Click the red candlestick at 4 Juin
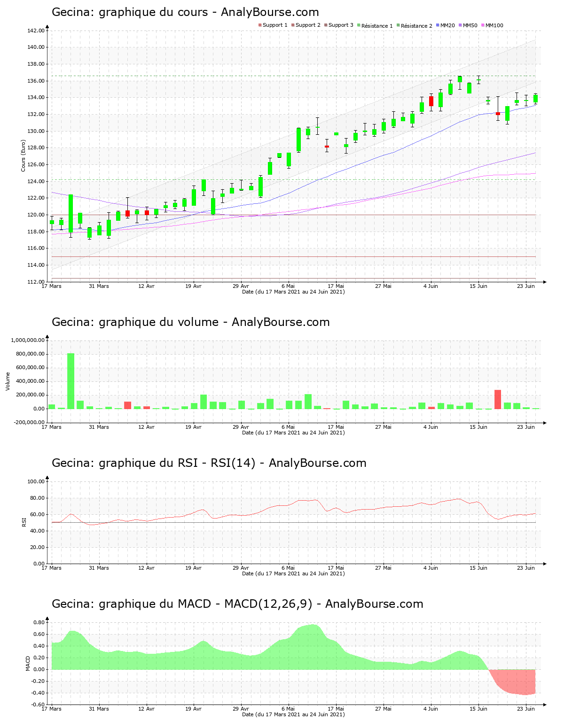Image resolution: width=564 pixels, height=728 pixels. click(x=431, y=101)
